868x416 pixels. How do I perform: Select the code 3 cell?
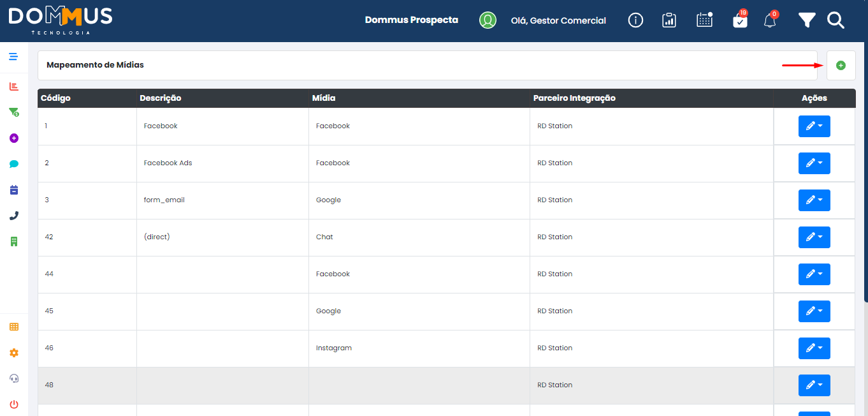[x=87, y=200]
